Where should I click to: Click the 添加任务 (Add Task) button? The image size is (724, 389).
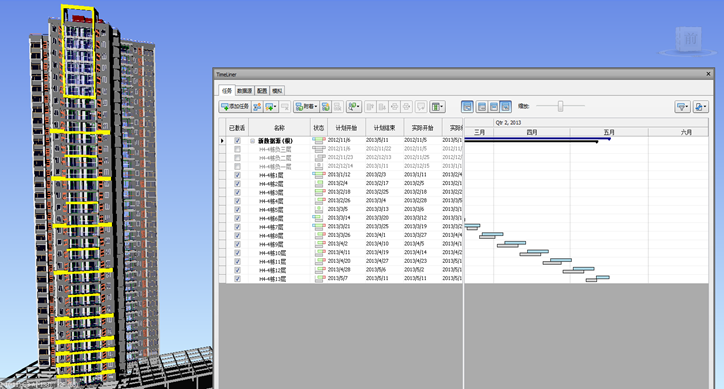point(235,107)
